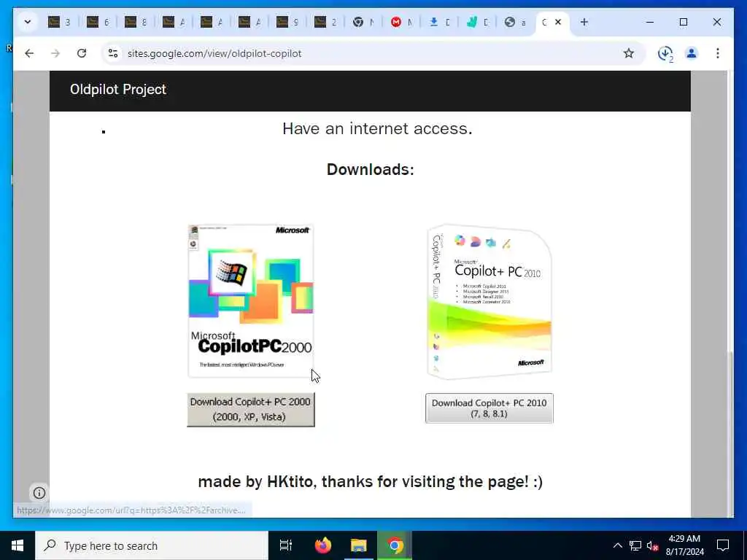
Task: Open Task View on taskbar
Action: click(285, 545)
